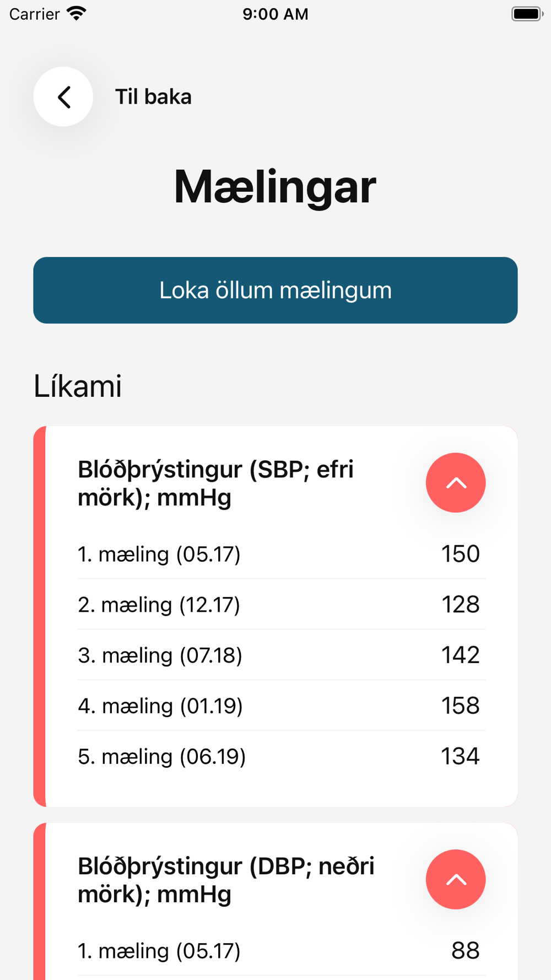Tap the Wi-Fi status bar icon
The image size is (551, 980).
77,13
